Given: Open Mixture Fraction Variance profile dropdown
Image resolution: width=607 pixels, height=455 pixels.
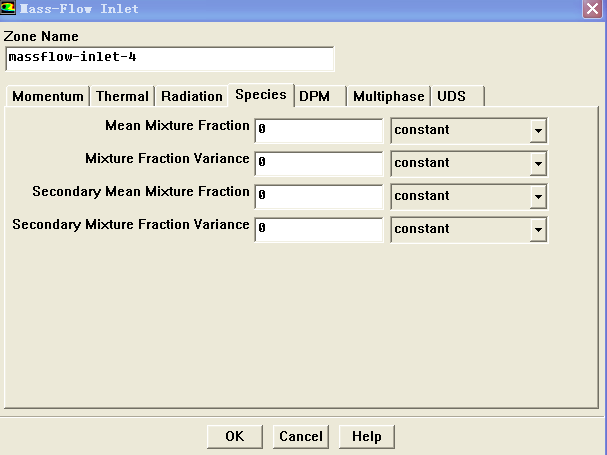Looking at the screenshot, I should (x=538, y=164).
